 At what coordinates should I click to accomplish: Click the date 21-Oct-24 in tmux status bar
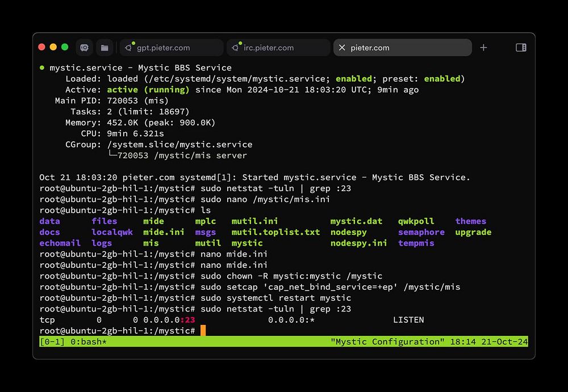click(504, 342)
